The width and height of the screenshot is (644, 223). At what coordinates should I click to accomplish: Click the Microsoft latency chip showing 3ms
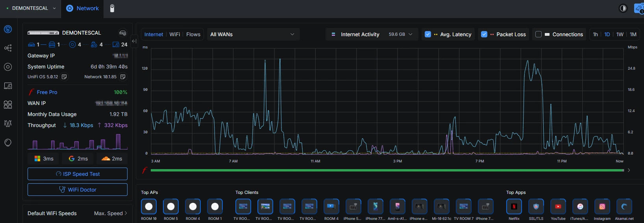click(x=44, y=158)
